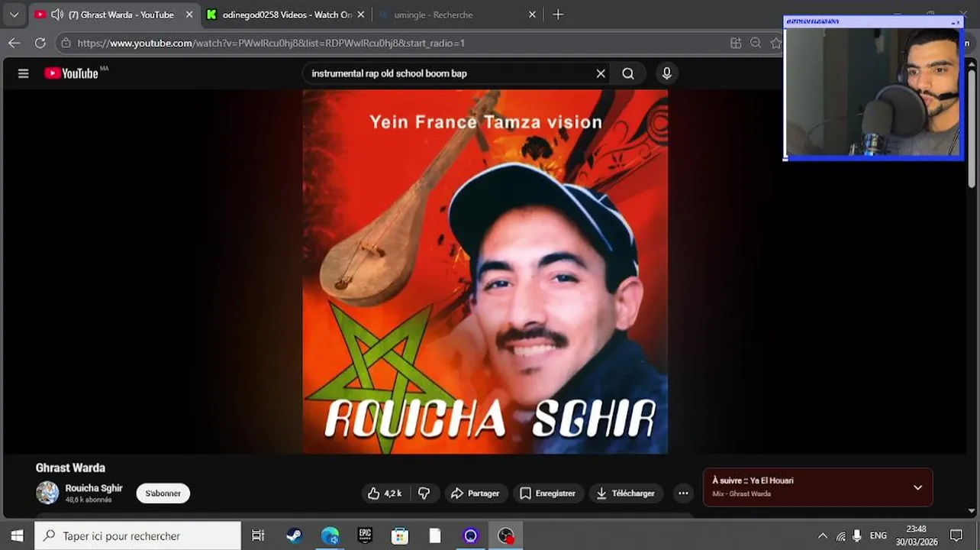980x550 pixels.
Task: Open Microsoft Store from the taskbar
Action: coord(400,535)
